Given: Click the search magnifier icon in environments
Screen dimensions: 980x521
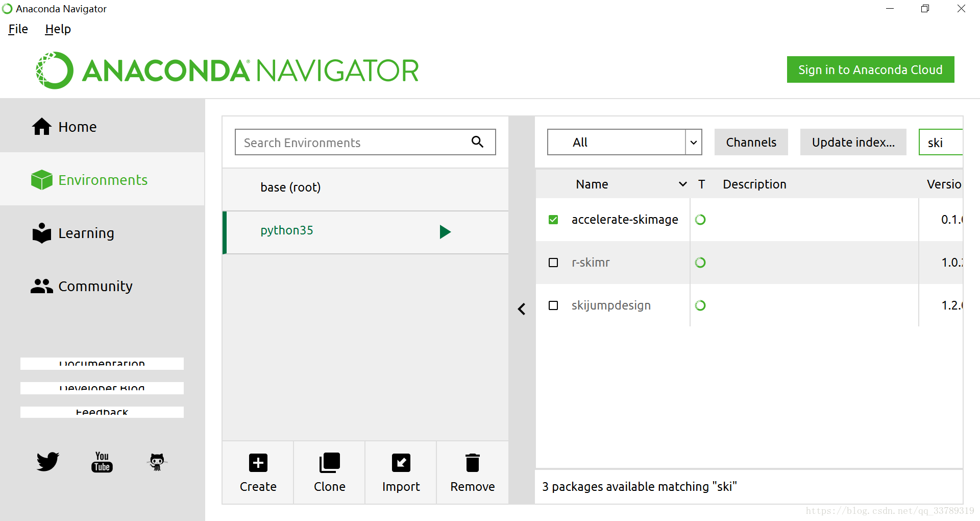Looking at the screenshot, I should click(x=477, y=141).
